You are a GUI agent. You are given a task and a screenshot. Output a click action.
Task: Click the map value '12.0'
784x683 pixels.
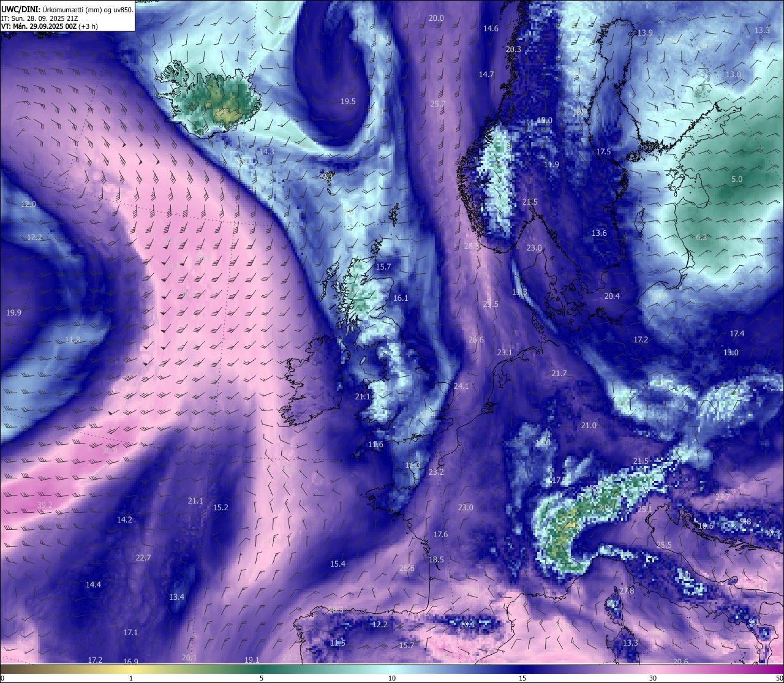click(28, 205)
